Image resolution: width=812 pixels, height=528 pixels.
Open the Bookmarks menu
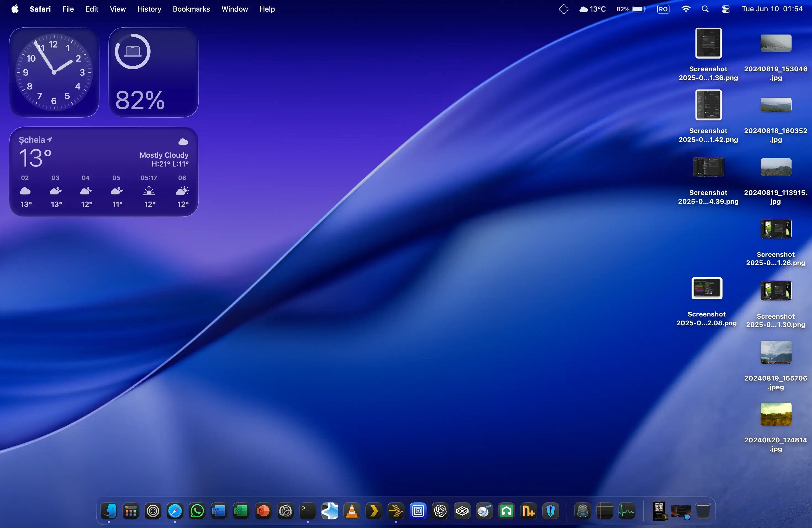[191, 9]
